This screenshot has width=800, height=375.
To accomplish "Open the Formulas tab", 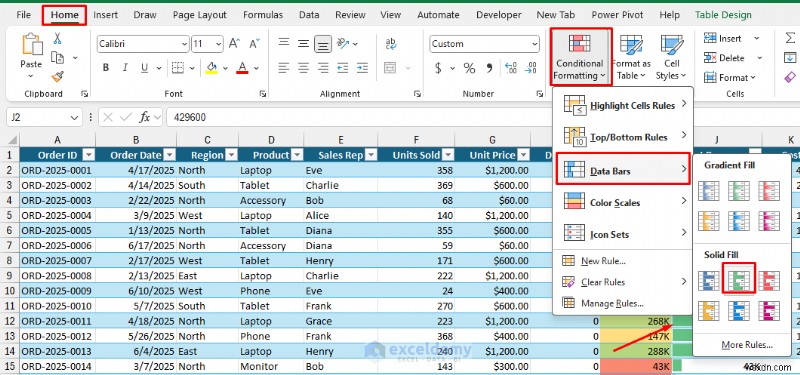I will pyautogui.click(x=263, y=15).
